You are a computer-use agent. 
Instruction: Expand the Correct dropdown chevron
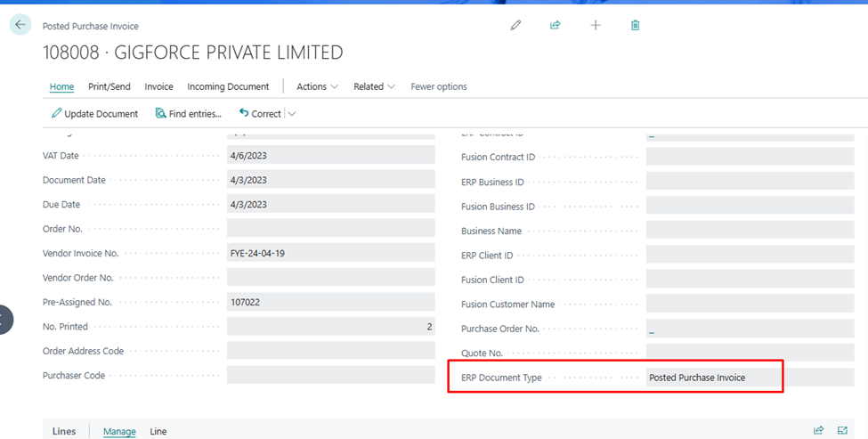pyautogui.click(x=292, y=114)
